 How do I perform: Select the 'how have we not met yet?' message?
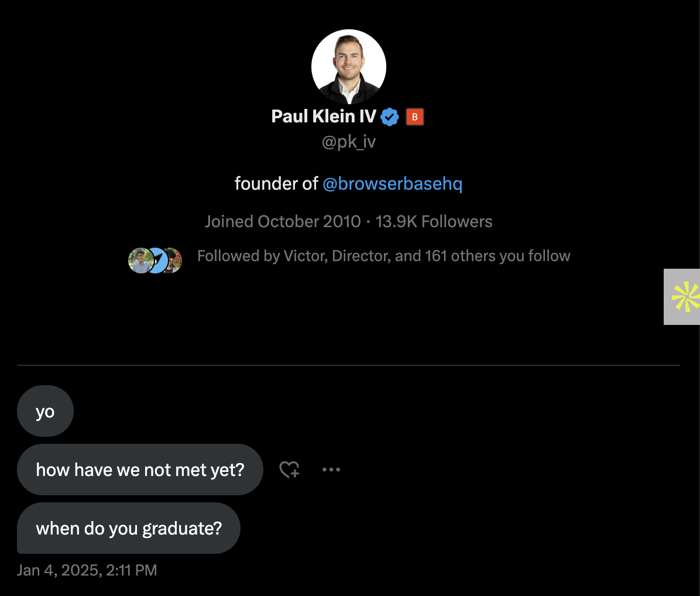[140, 469]
